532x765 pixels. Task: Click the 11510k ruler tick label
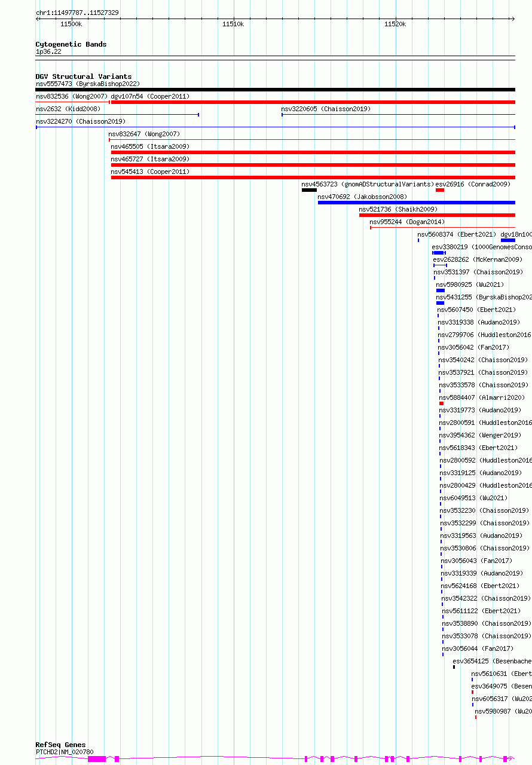coord(233,24)
